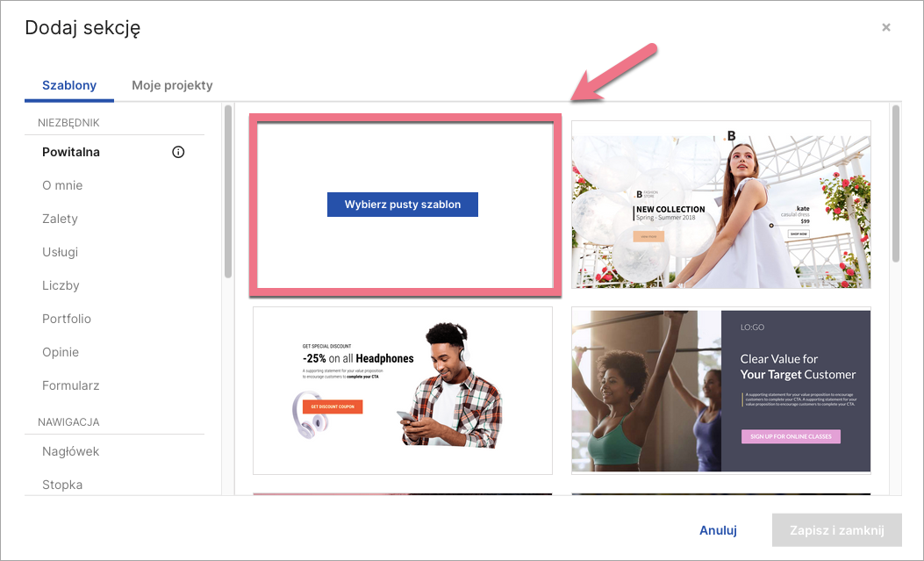924x561 pixels.
Task: Pick the Headphones discount template thumbnail
Action: tap(402, 390)
